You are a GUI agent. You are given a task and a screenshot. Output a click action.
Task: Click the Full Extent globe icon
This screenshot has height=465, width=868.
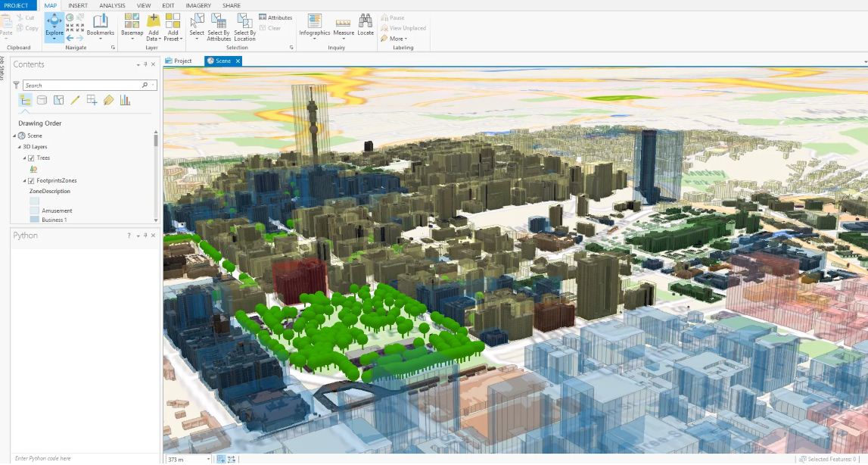pyautogui.click(x=70, y=17)
